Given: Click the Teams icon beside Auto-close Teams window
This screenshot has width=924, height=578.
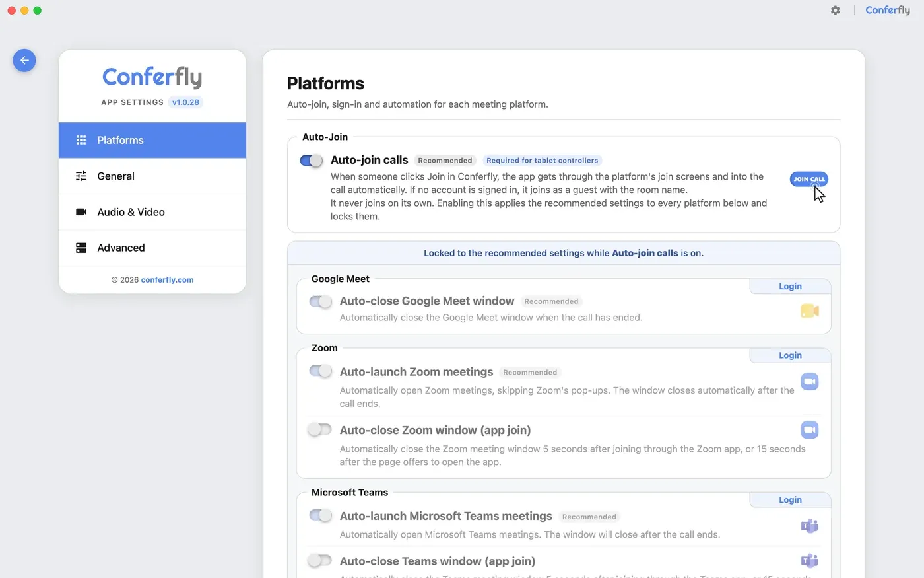Looking at the screenshot, I should [810, 561].
